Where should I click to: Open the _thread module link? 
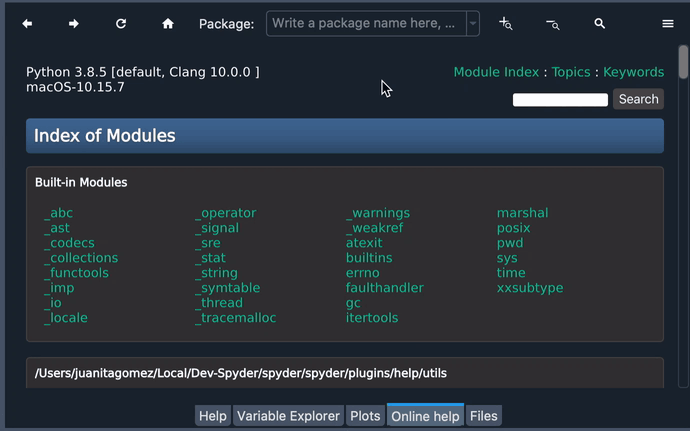[x=219, y=303]
